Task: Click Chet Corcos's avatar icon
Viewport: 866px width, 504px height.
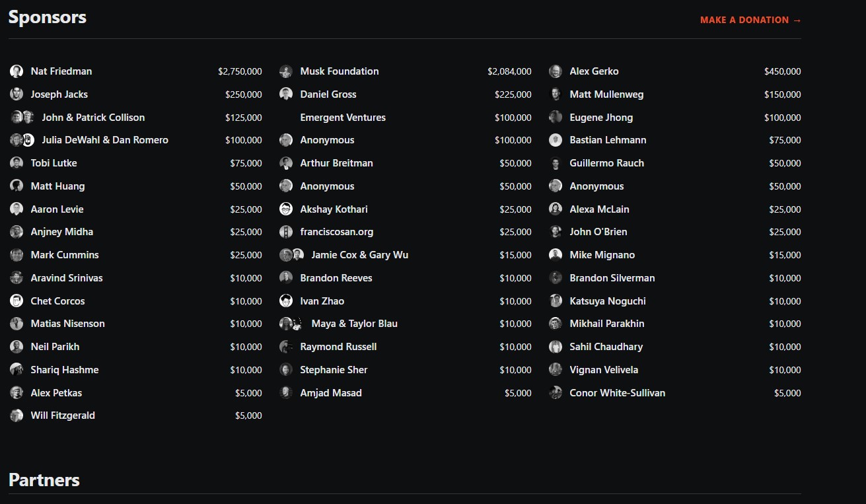Action: click(17, 301)
